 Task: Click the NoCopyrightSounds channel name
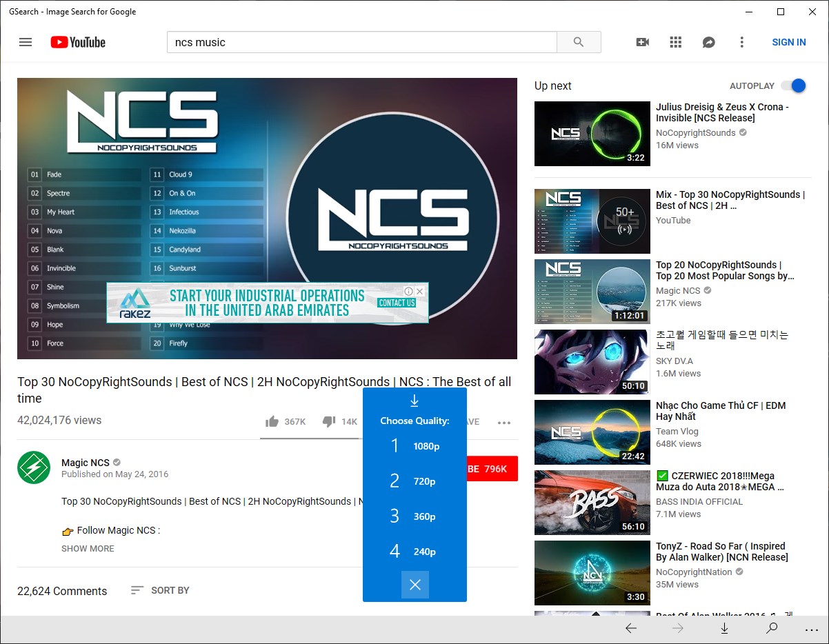[696, 132]
